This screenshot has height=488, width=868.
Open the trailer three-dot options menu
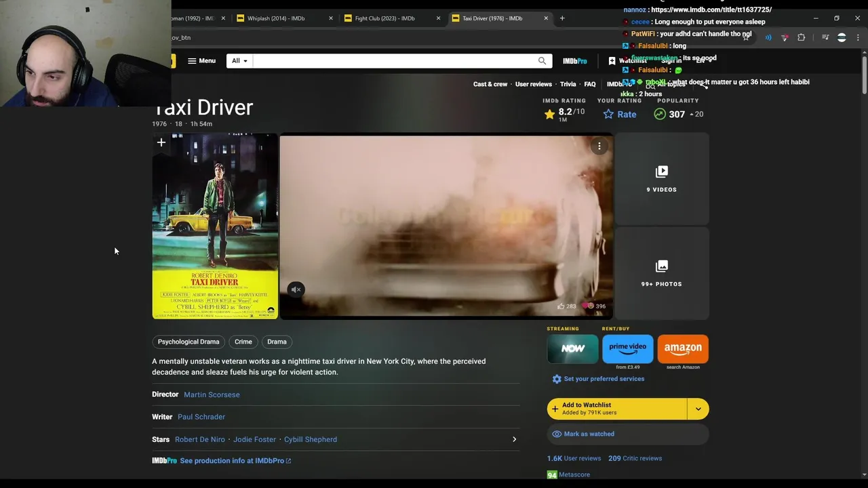click(599, 146)
